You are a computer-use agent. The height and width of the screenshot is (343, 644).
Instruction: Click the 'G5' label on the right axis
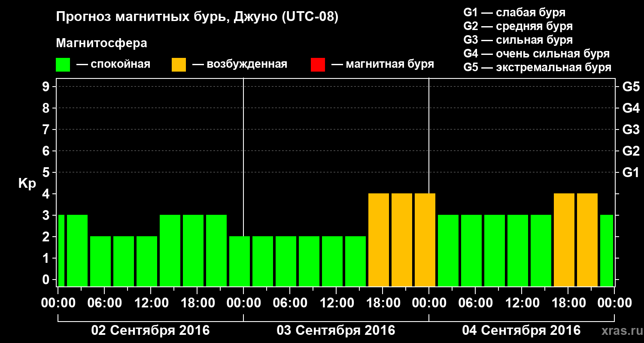point(631,87)
